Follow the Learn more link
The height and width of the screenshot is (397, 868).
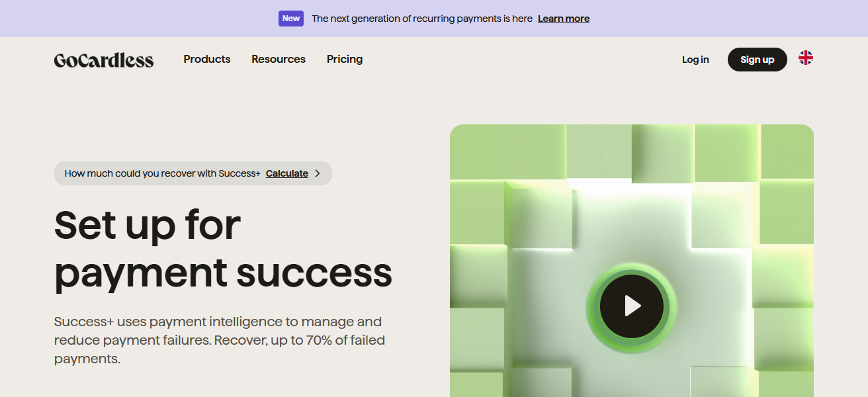click(563, 18)
